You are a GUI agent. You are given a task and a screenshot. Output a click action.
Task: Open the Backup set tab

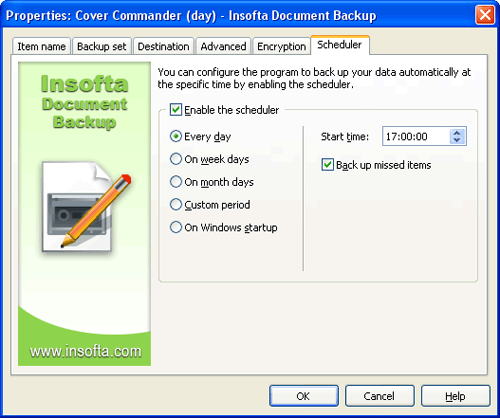(102, 46)
